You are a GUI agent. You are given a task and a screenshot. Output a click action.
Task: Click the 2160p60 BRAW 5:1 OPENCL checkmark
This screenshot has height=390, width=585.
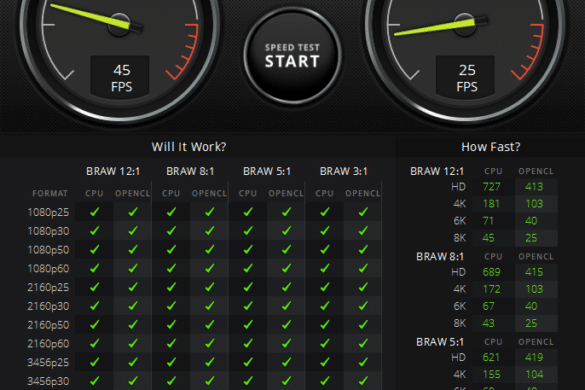coord(287,343)
